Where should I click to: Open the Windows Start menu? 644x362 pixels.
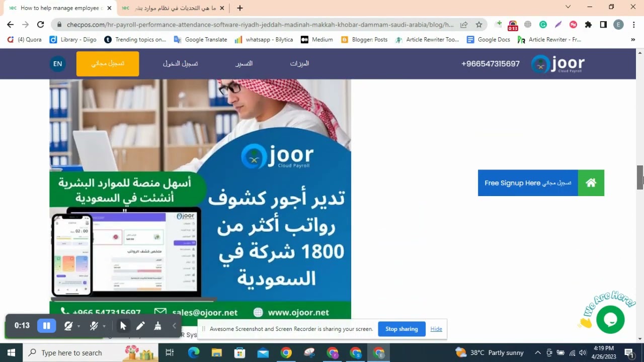(x=11, y=352)
